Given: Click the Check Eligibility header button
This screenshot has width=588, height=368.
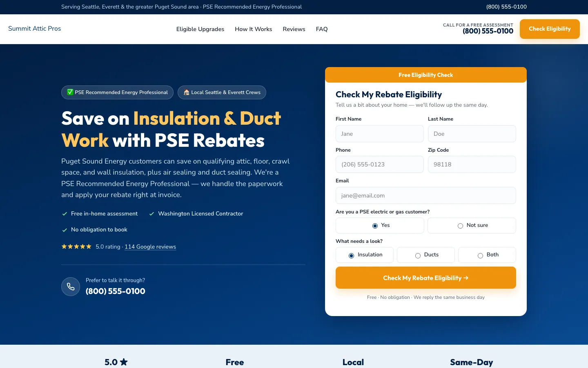Looking at the screenshot, I should pos(550,29).
